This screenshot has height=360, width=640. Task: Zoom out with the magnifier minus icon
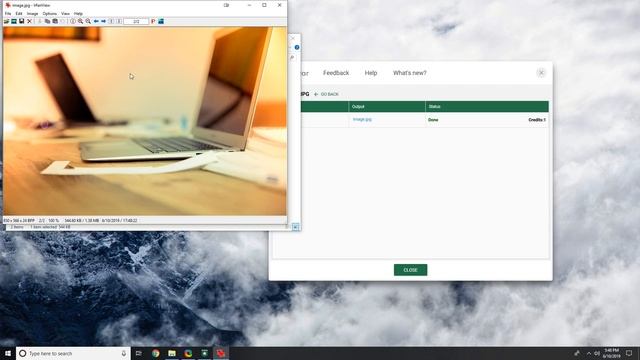[x=88, y=21]
